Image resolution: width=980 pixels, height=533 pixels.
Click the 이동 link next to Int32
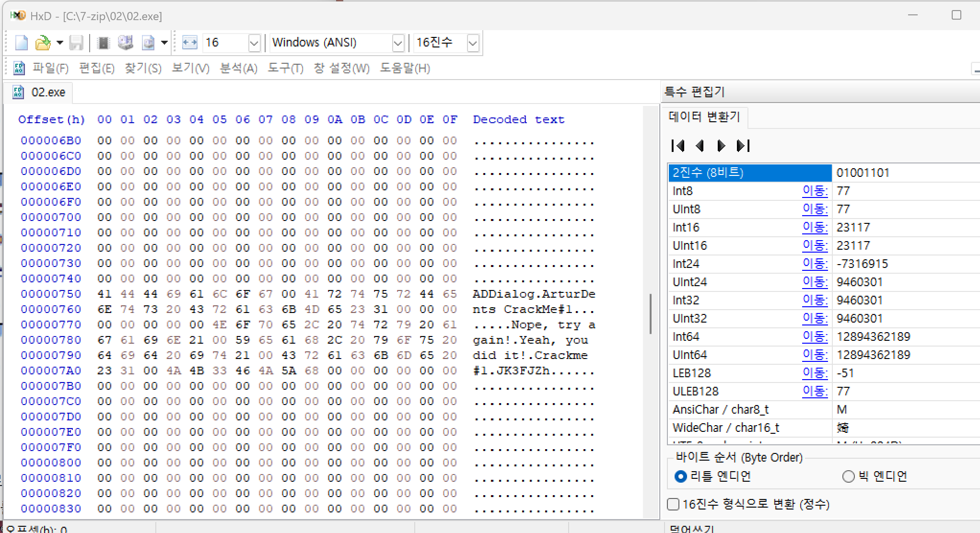click(x=815, y=301)
